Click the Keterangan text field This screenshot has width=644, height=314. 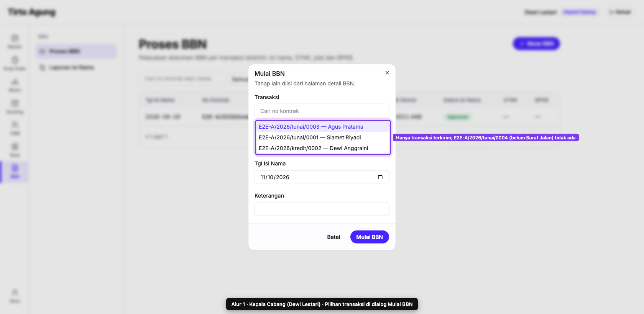322,209
